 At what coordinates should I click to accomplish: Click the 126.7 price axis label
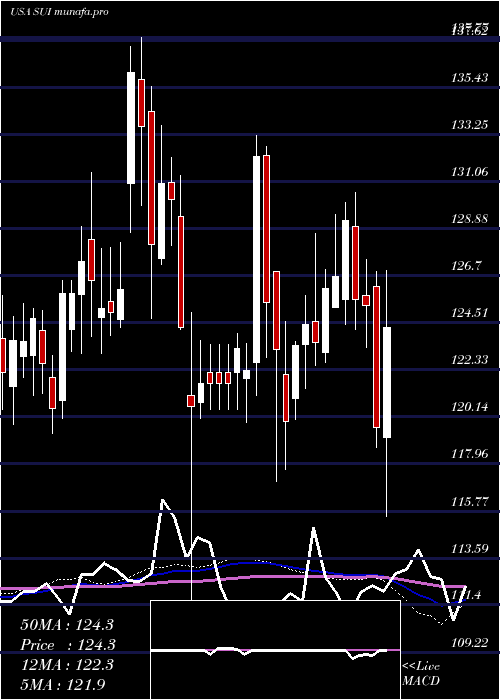click(467, 266)
